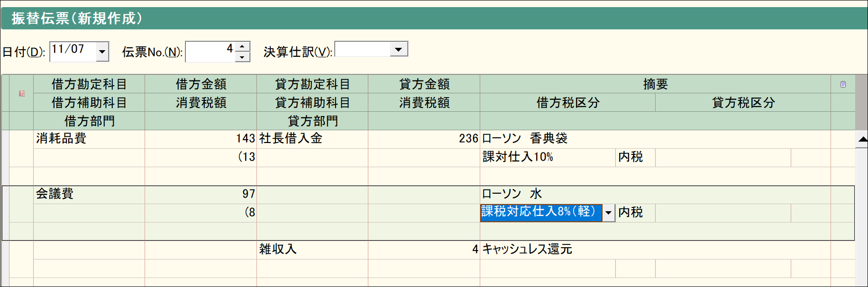Click the 貸方勘定科目 column header

click(312, 84)
